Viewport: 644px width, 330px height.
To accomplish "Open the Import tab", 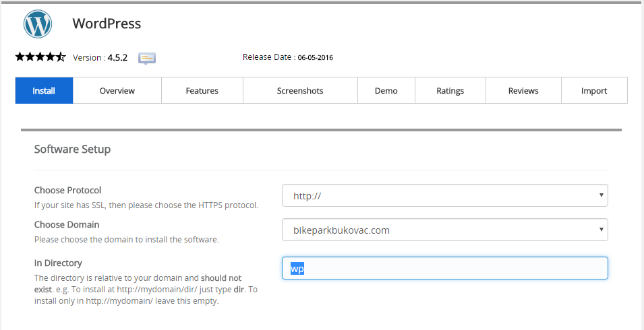I will (594, 91).
